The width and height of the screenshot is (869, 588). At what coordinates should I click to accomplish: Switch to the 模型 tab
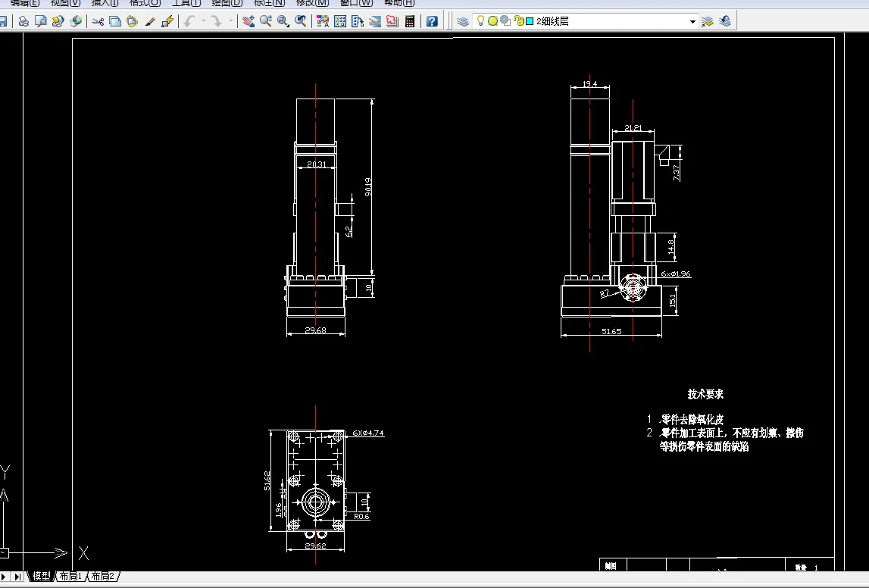pos(41,577)
